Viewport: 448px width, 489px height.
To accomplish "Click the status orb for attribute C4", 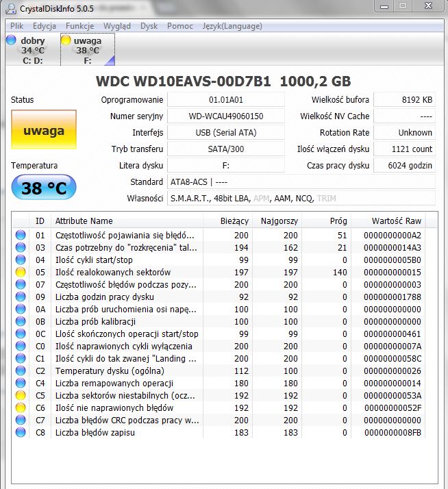I will [21, 383].
